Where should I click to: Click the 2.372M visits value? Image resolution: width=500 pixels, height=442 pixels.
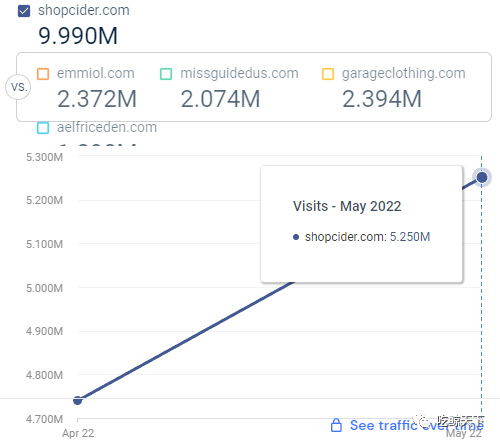click(97, 99)
